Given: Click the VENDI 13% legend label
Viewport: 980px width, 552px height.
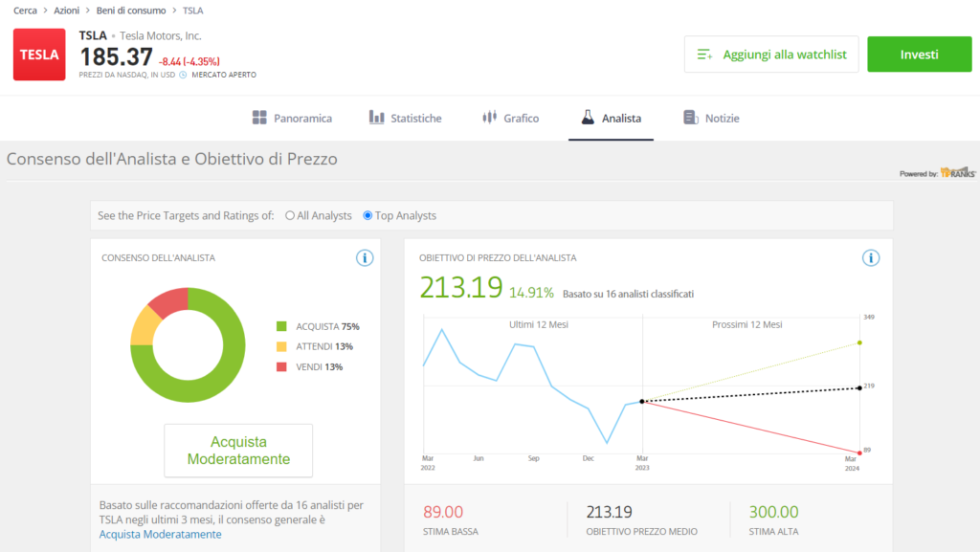Looking at the screenshot, I should (320, 367).
